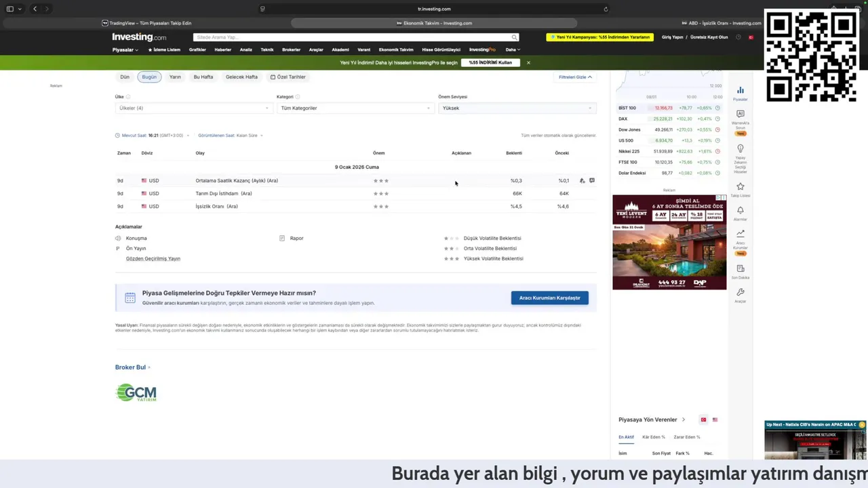The height and width of the screenshot is (488, 868).
Task: Switch to Kâr Eden % tab
Action: 654,437
